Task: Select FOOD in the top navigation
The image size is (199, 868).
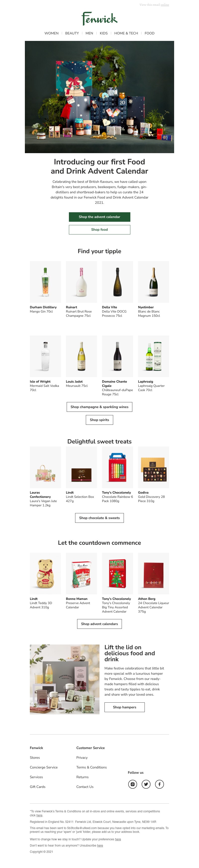Action: 149,33
